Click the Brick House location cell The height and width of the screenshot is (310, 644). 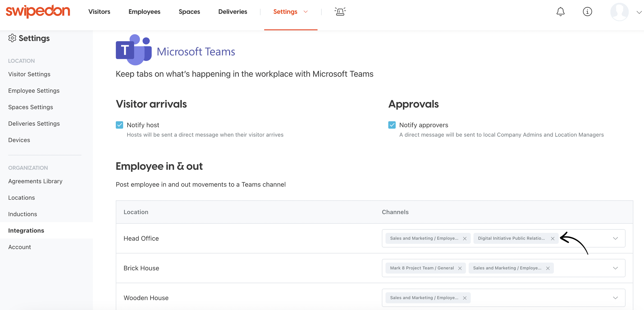[x=141, y=268]
